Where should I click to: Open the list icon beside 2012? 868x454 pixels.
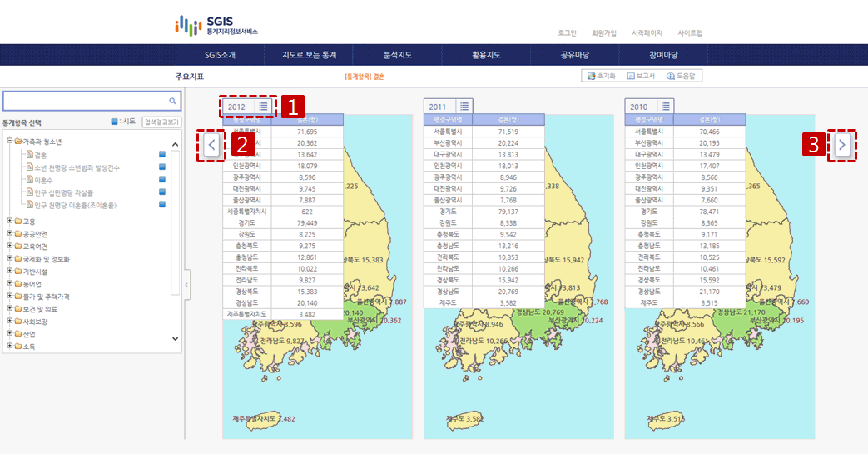pyautogui.click(x=264, y=107)
